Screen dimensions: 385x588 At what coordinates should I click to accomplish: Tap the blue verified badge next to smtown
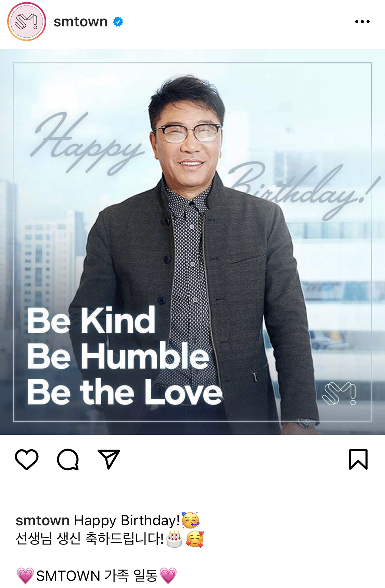click(118, 22)
